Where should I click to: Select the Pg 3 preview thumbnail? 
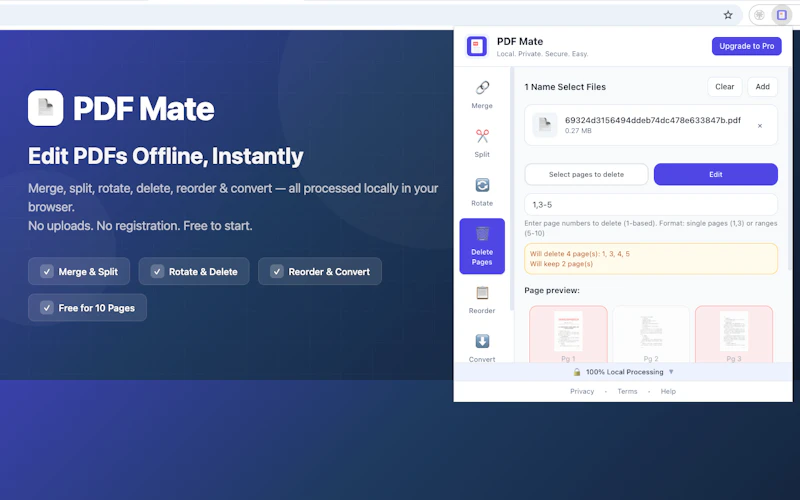(x=734, y=334)
